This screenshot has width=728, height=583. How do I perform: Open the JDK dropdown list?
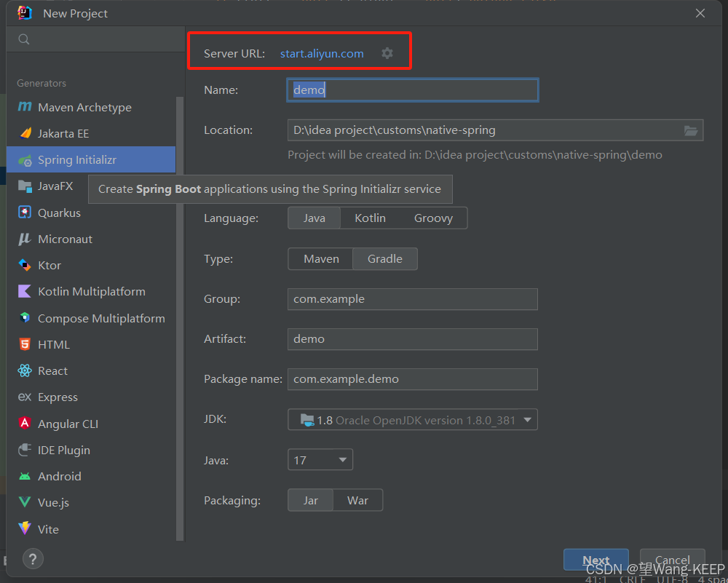(413, 420)
